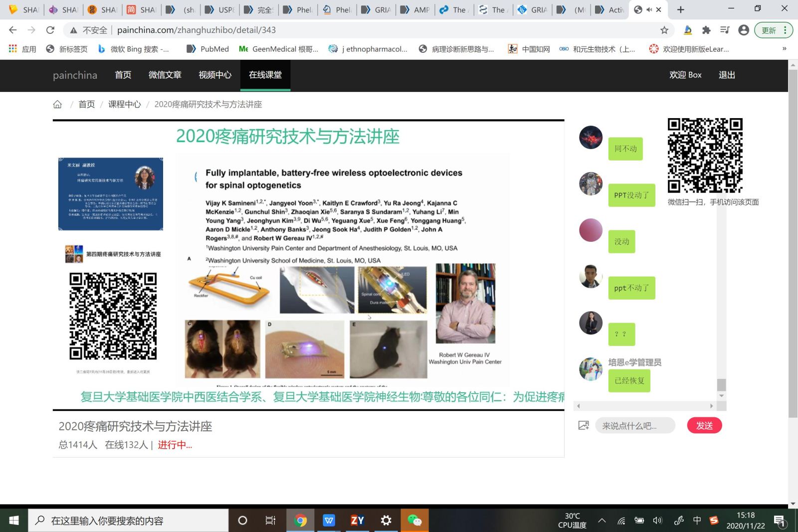This screenshot has height=532, width=798.
Task: Click the chat message input field
Action: click(x=634, y=426)
